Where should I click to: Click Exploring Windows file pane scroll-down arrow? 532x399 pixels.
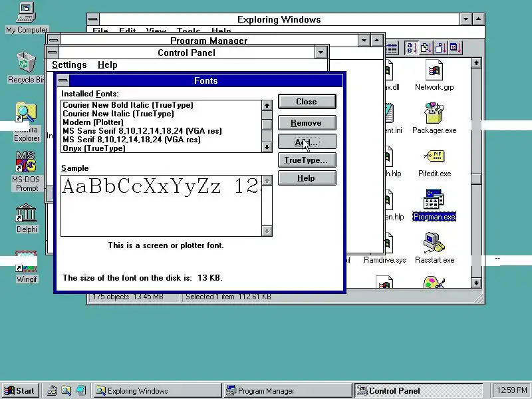click(x=476, y=283)
